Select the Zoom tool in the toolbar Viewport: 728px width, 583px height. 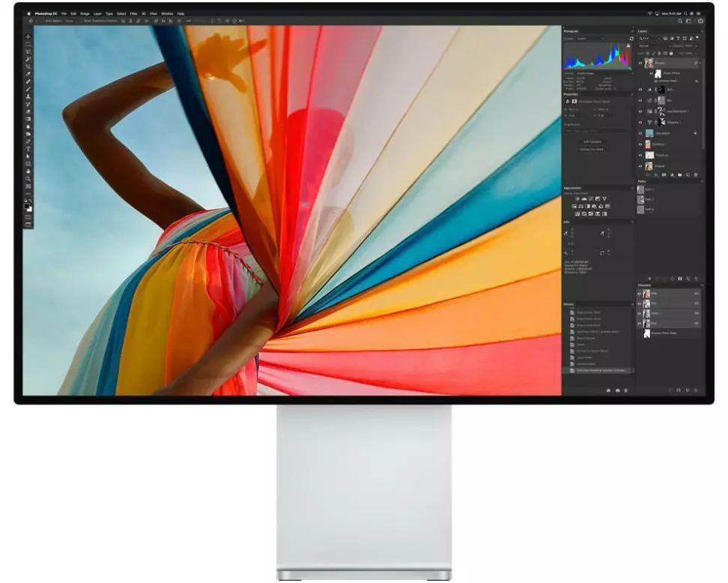click(x=28, y=178)
